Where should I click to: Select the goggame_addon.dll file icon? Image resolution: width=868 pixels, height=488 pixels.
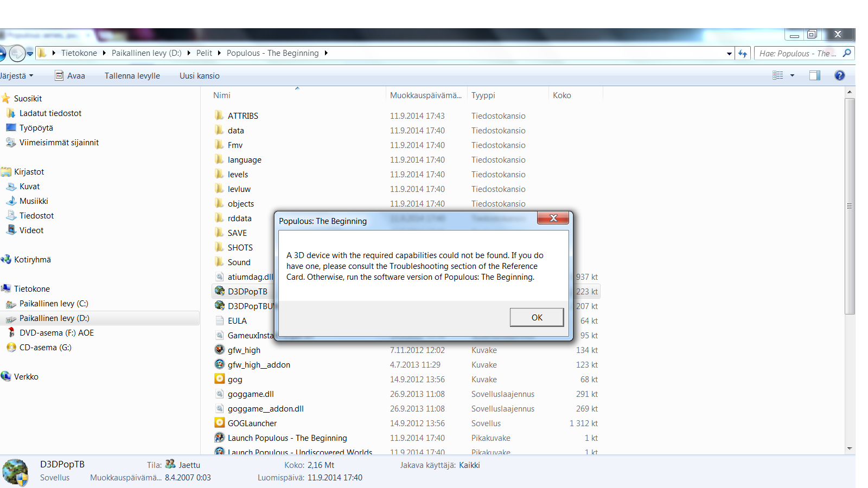click(219, 408)
